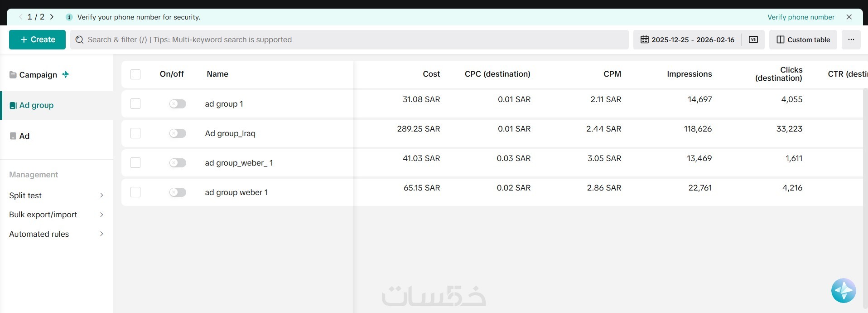Viewport: 868px width, 313px height.
Task: Go to previous notification with left arrow
Action: (x=20, y=17)
